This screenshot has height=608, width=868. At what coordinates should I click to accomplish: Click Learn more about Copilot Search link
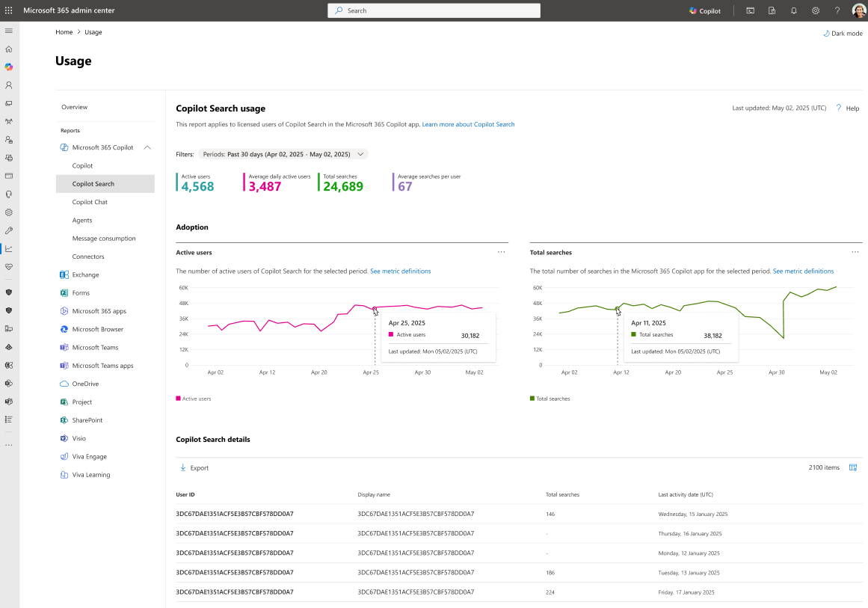coord(468,124)
